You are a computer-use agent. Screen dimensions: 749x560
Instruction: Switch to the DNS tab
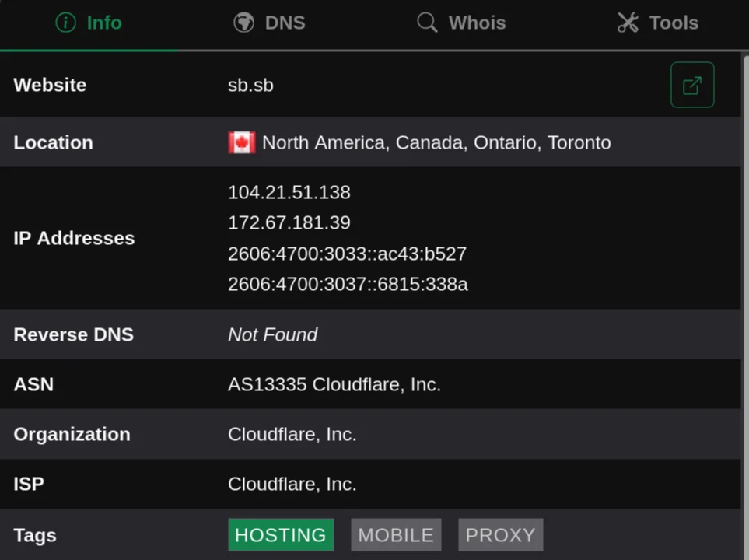pos(269,23)
